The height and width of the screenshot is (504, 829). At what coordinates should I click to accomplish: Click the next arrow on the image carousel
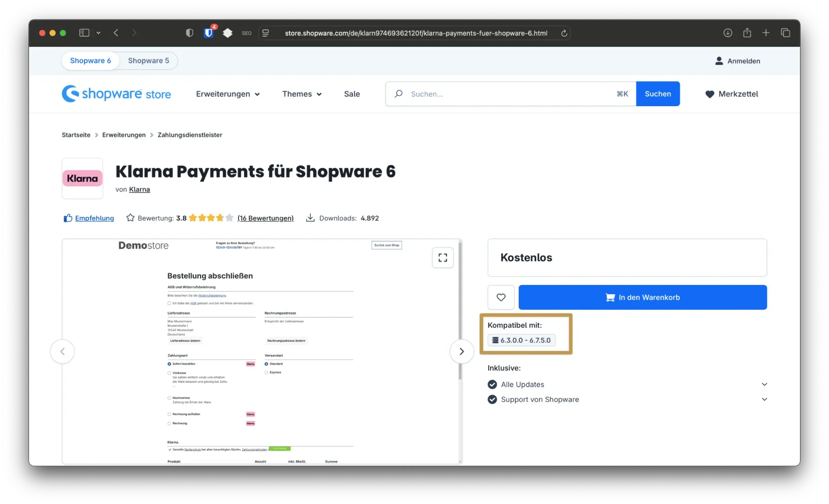coord(462,351)
